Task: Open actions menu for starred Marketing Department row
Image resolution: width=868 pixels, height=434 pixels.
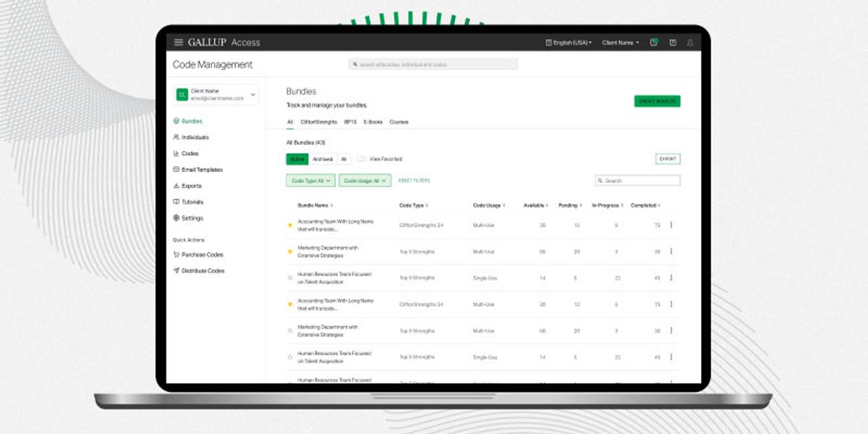Action: coord(671,251)
